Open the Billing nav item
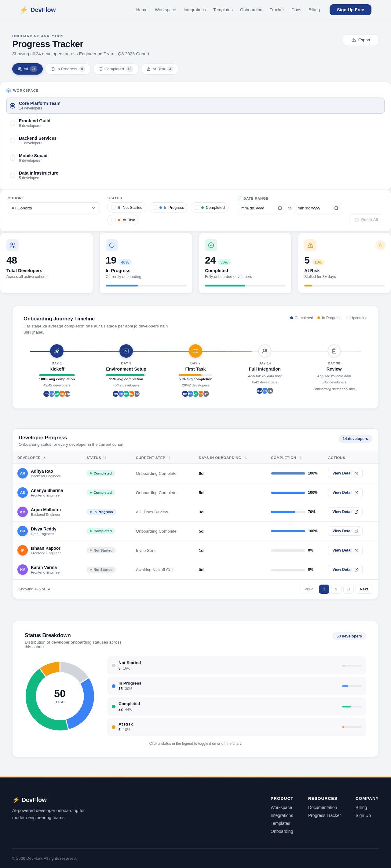The width and height of the screenshot is (391, 868). (314, 10)
